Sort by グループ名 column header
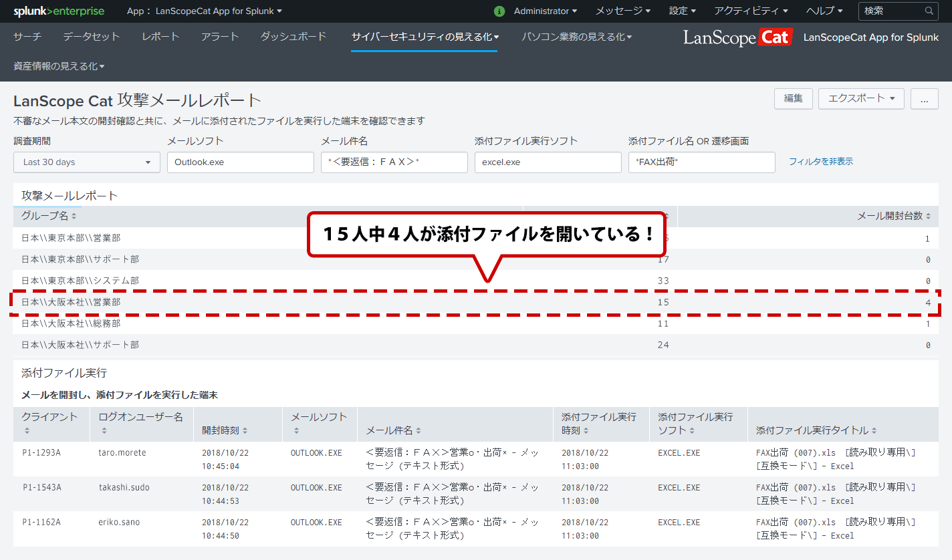The height and width of the screenshot is (560, 952). pos(49,216)
